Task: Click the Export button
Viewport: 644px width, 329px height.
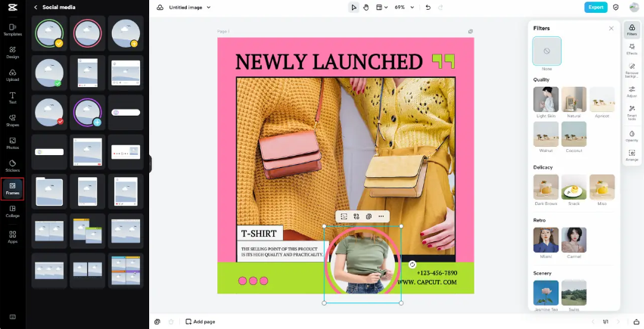Action: pyautogui.click(x=596, y=8)
